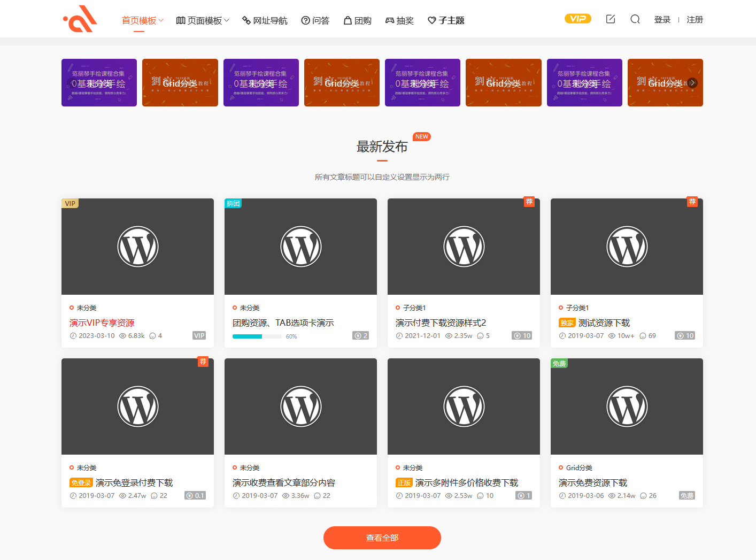
Task: Click the green 免费 badge on thumbnail
Action: pos(559,363)
